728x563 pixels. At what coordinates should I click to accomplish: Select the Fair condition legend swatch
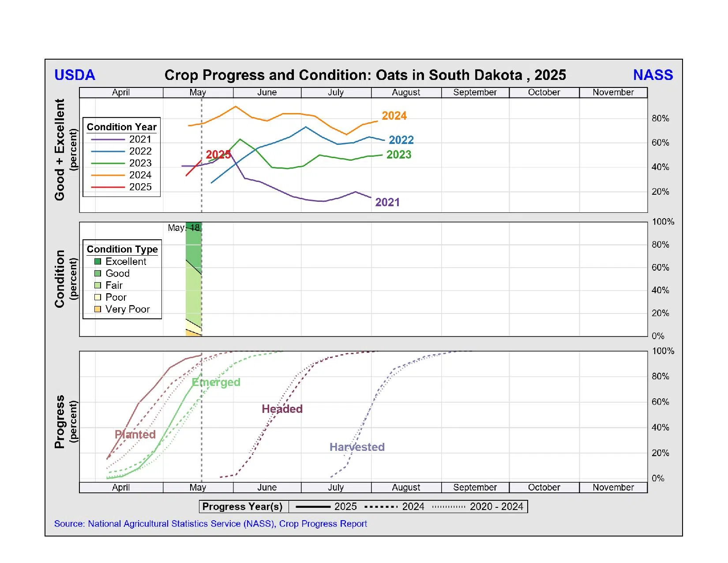pyautogui.click(x=98, y=285)
